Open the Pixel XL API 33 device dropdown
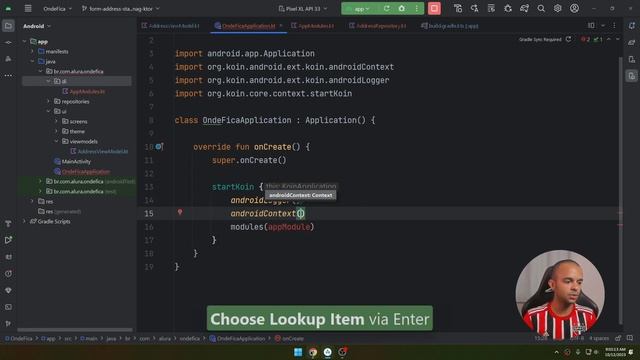 pos(302,9)
